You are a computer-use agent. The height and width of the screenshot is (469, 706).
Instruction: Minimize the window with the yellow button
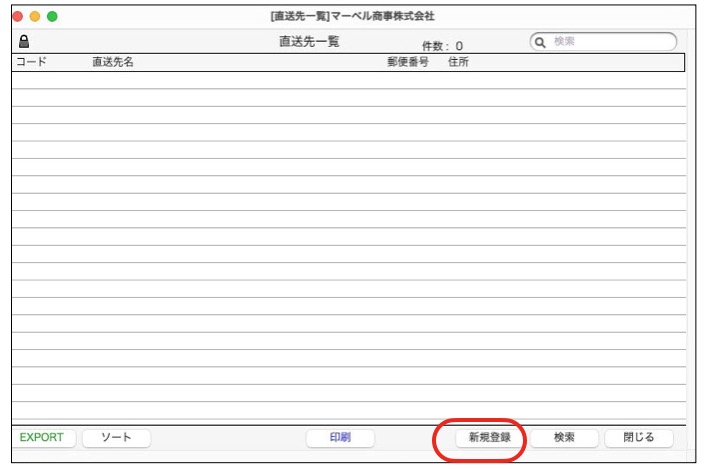(x=35, y=16)
